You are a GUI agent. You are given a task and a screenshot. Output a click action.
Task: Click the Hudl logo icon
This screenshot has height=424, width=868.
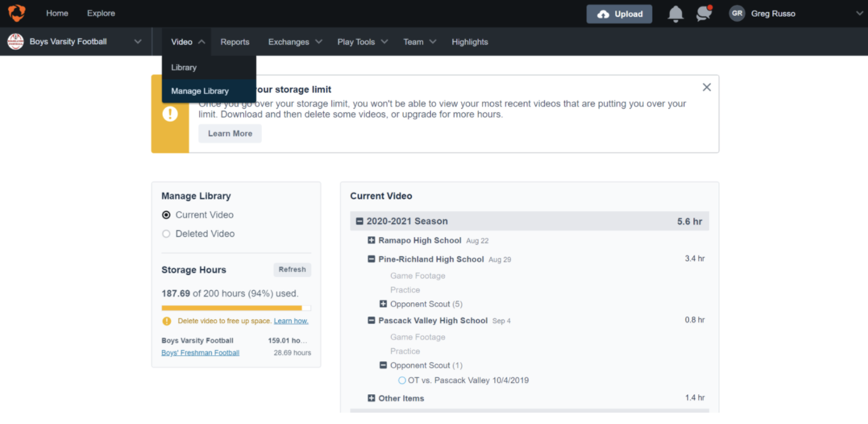(16, 13)
